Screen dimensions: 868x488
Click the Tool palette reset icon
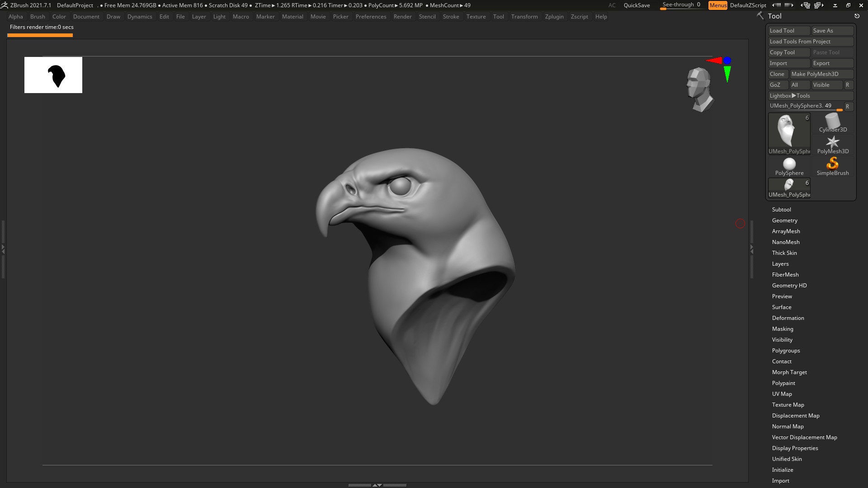(857, 16)
